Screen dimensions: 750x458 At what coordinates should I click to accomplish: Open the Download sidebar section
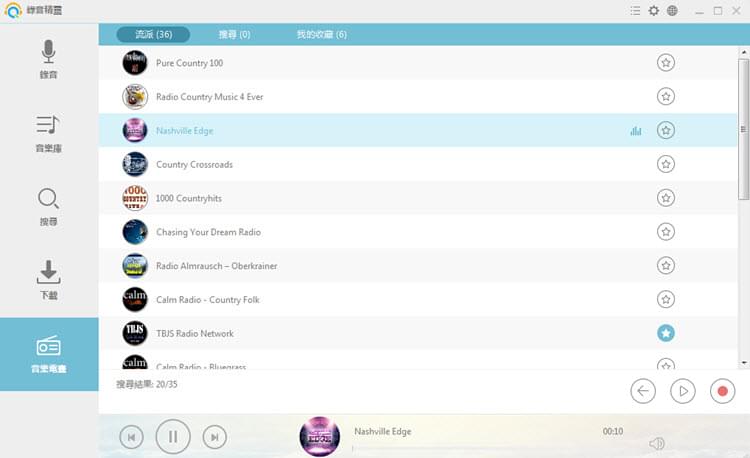tap(48, 280)
